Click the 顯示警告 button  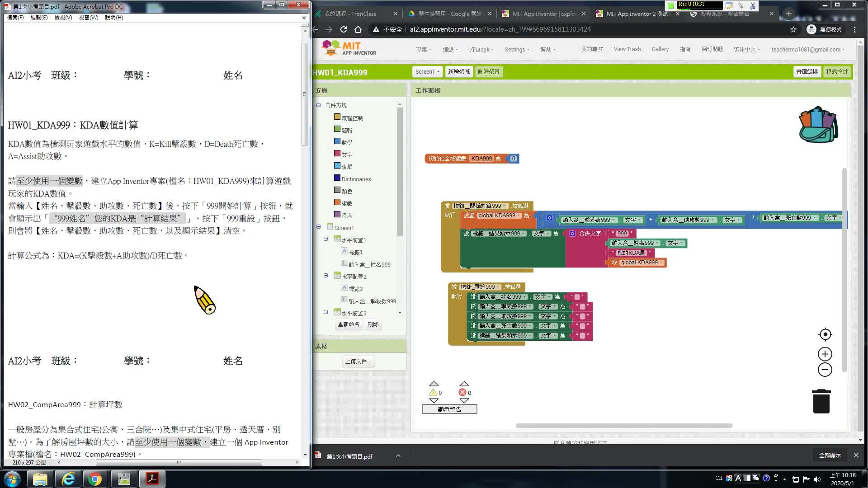pos(449,409)
